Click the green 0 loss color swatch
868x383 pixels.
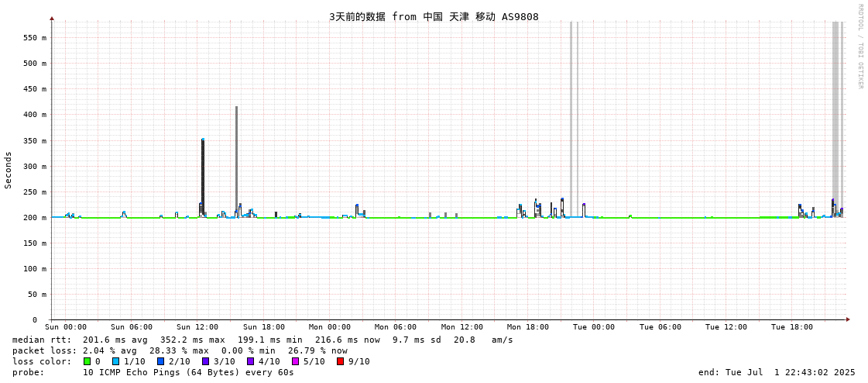coord(87,361)
